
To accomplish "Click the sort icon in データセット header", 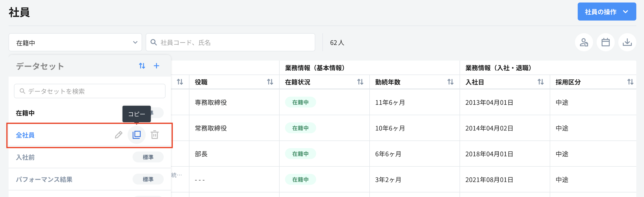I will 142,66.
